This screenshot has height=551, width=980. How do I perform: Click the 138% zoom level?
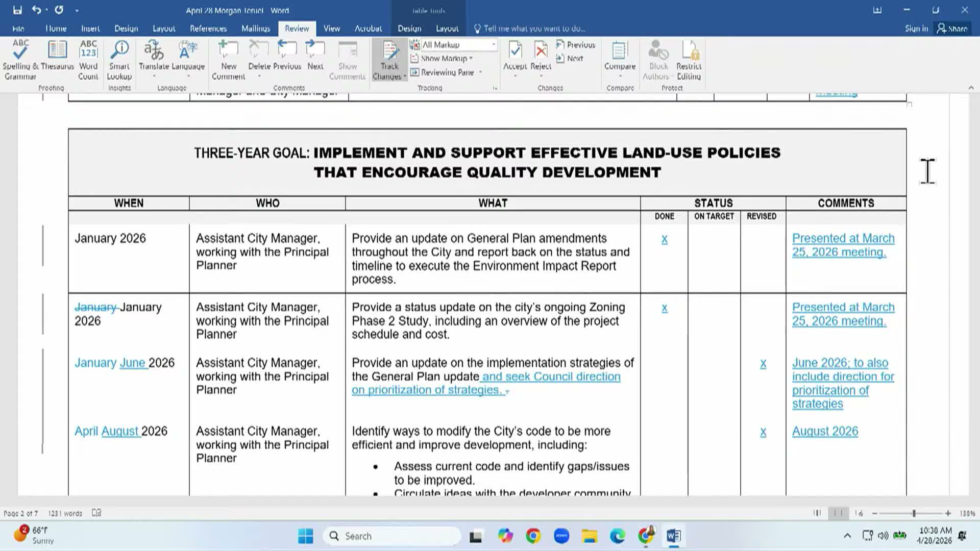tap(967, 513)
